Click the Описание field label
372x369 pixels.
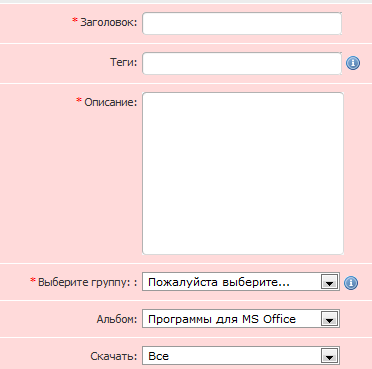[110, 102]
